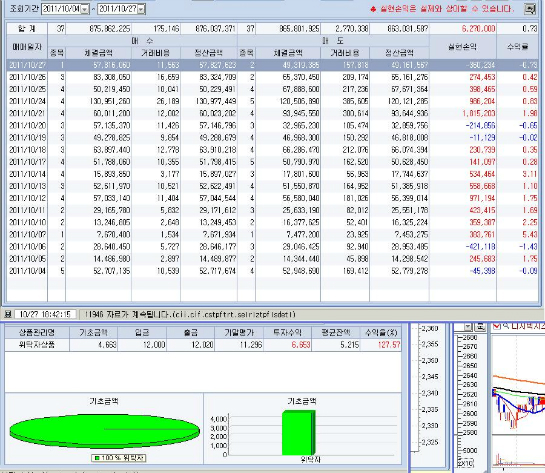The height and width of the screenshot is (473, 545).
Task: Select the 2011/10/21 trading row
Action: [272, 113]
